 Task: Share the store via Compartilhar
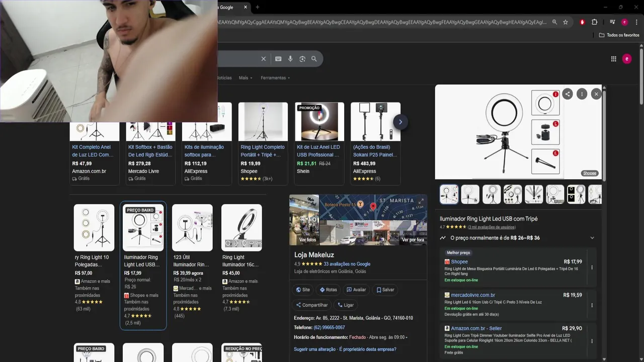pyautogui.click(x=311, y=305)
